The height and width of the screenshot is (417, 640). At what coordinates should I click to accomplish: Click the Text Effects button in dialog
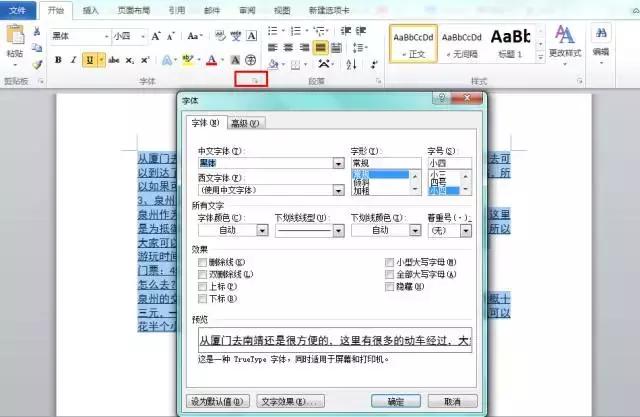[x=291, y=401]
